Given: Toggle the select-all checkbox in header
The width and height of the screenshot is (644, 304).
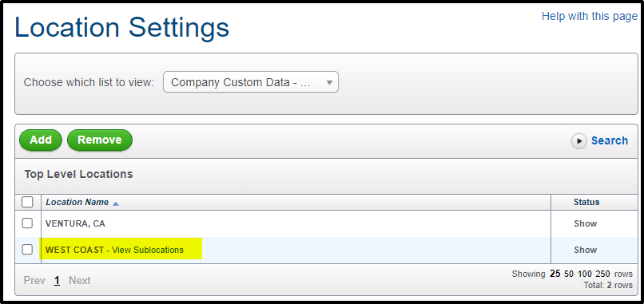Looking at the screenshot, I should pyautogui.click(x=27, y=202).
